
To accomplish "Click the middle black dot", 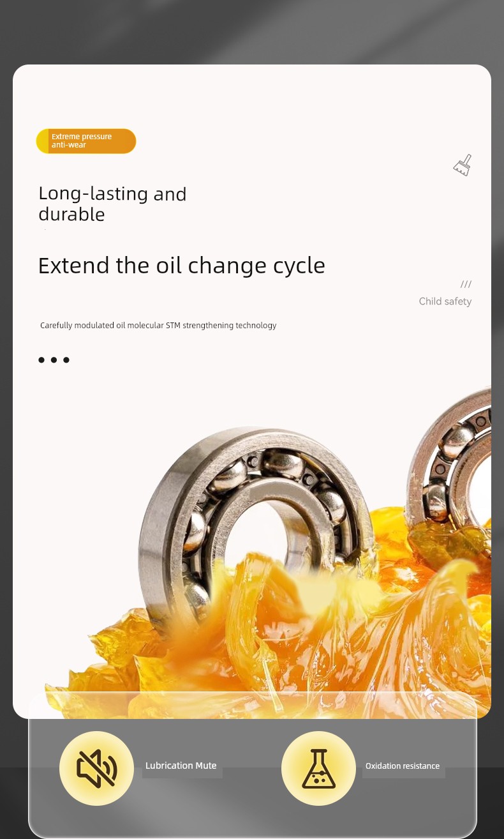I will point(54,360).
